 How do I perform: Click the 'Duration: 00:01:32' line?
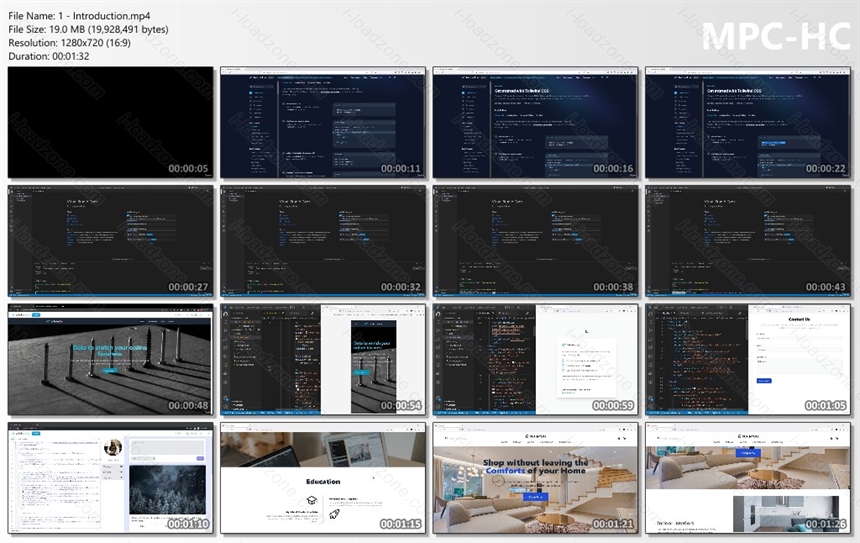[49, 56]
